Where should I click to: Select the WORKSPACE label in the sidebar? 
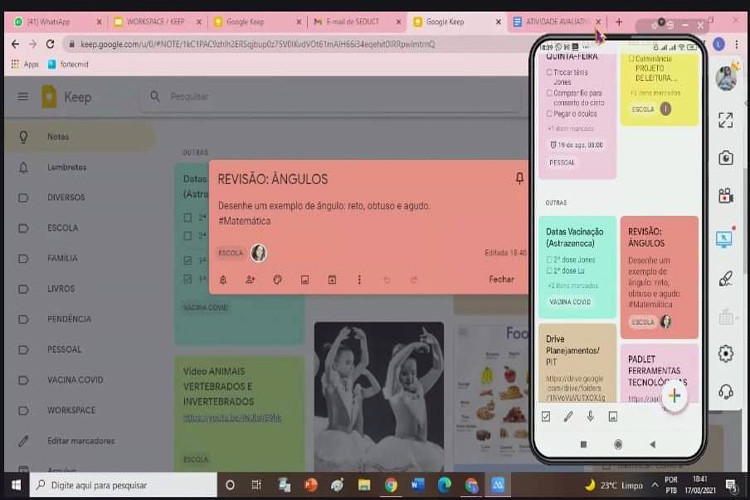point(79,410)
